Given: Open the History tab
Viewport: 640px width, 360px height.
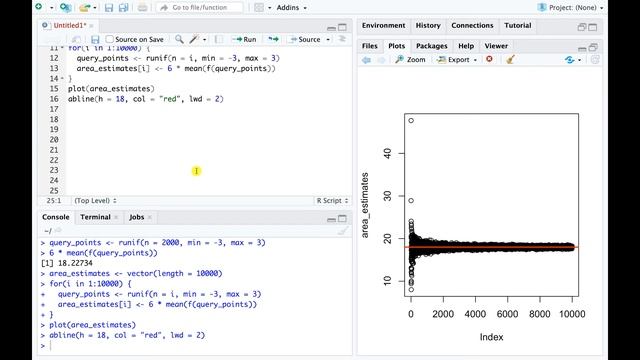Looking at the screenshot, I should (x=428, y=25).
